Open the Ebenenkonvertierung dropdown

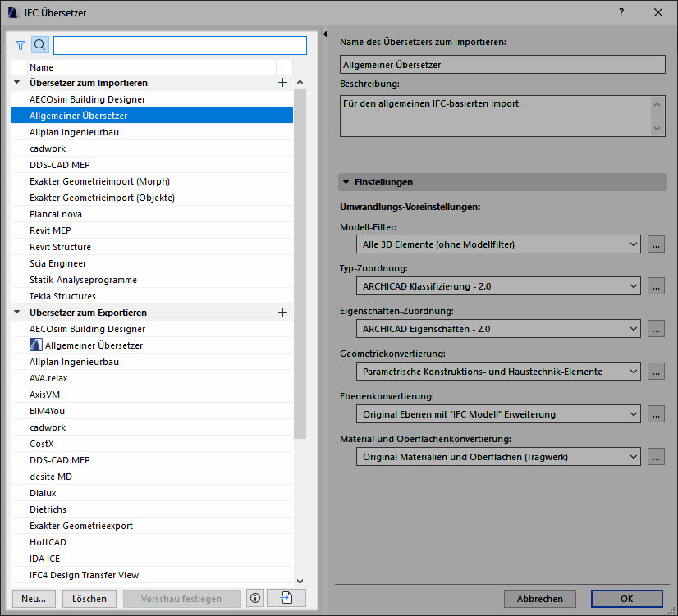tap(498, 414)
